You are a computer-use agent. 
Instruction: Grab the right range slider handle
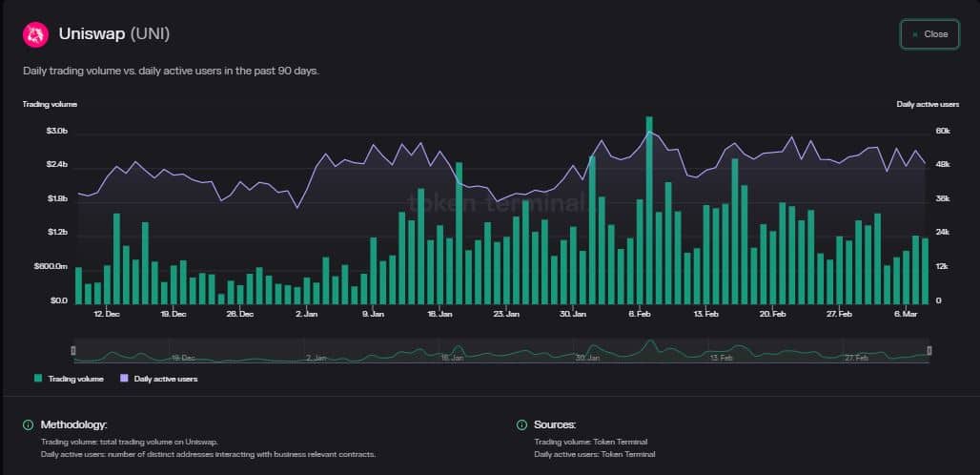pyautogui.click(x=929, y=351)
